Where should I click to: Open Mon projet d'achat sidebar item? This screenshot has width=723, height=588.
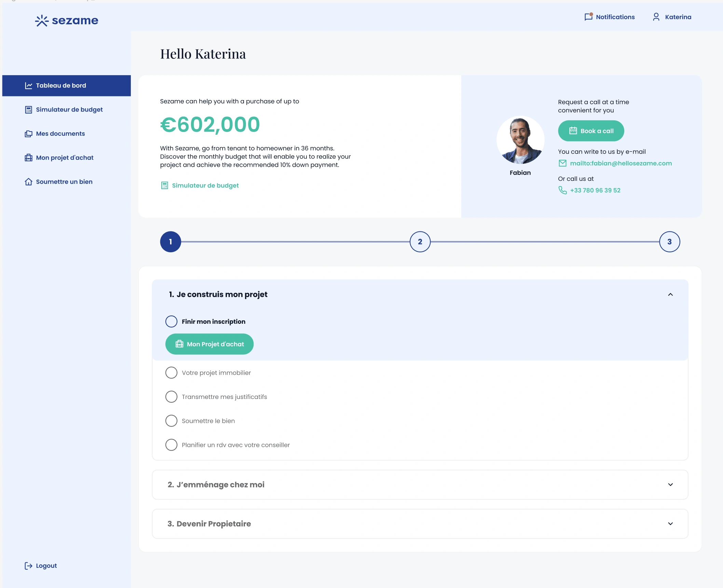65,158
